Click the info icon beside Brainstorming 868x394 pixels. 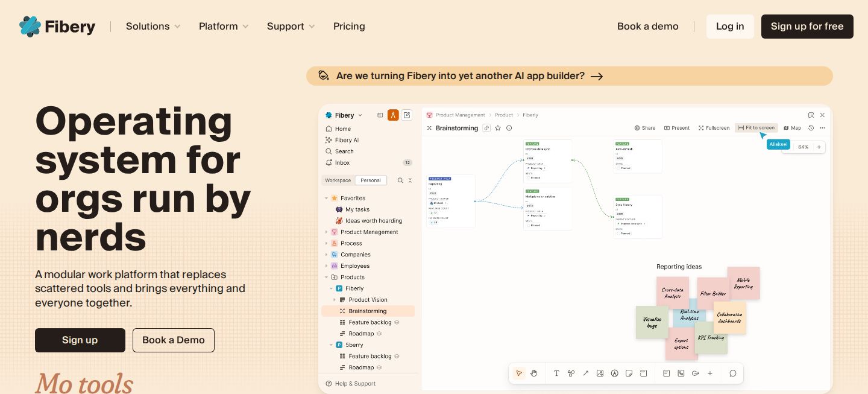(x=509, y=128)
